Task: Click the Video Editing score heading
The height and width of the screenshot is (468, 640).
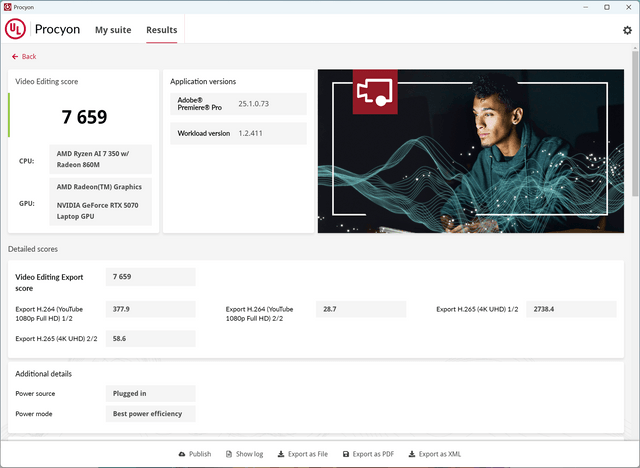Action: (47, 81)
